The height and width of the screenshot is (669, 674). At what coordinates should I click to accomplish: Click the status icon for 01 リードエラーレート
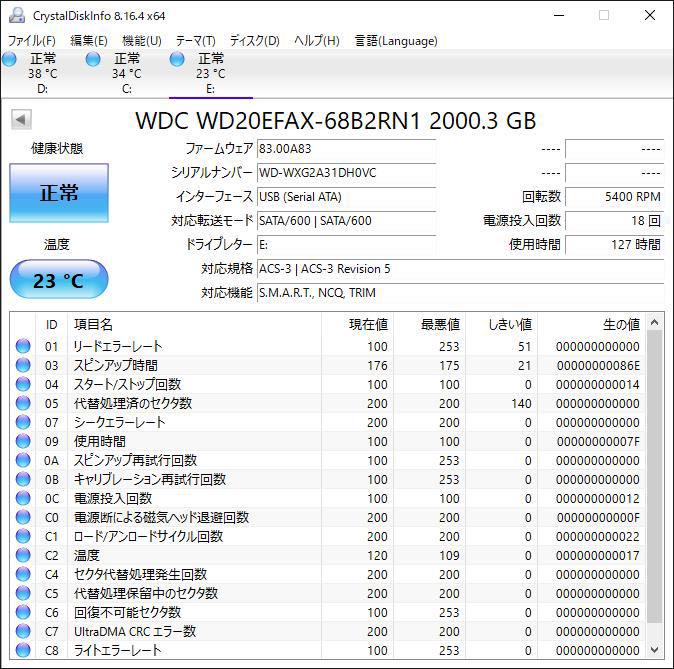coord(23,346)
